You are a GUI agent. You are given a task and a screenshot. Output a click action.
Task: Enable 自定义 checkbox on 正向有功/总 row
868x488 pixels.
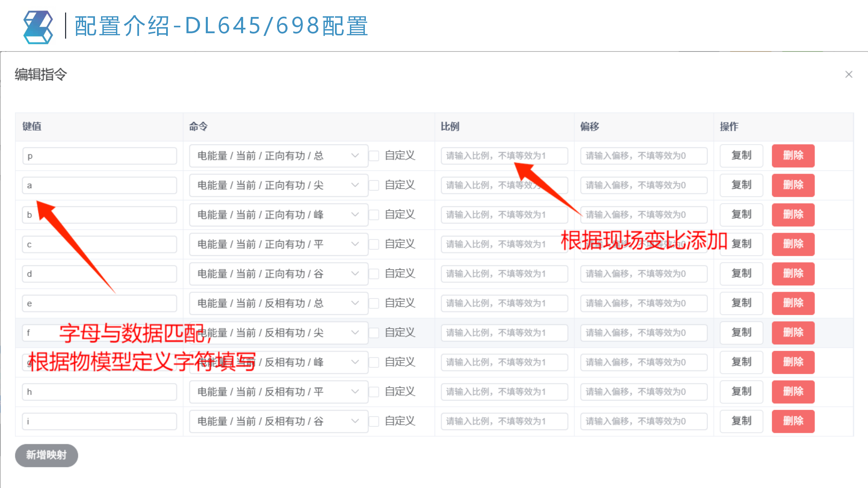374,156
